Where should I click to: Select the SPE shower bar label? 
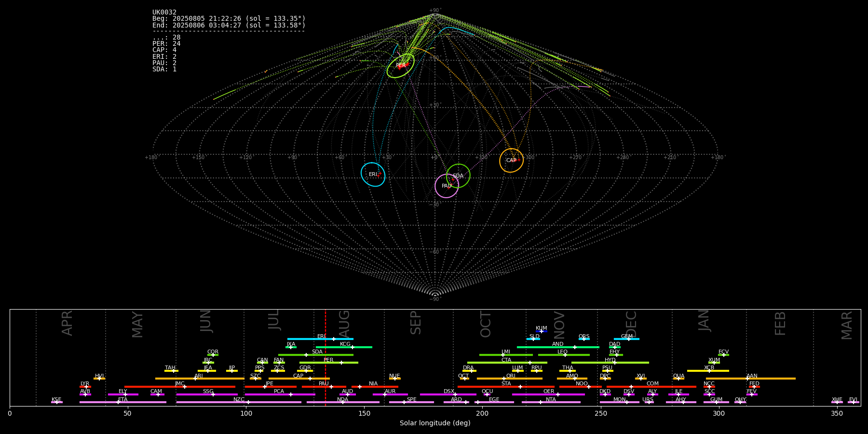pos(411,400)
